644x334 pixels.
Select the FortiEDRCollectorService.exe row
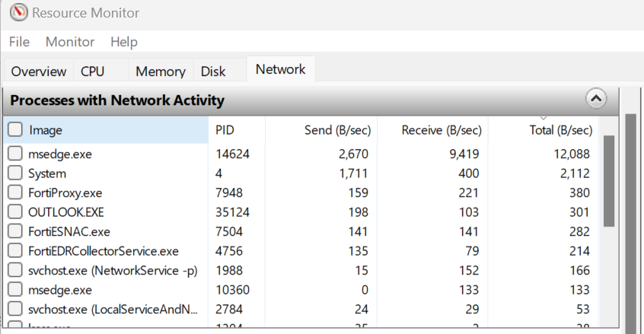(103, 250)
